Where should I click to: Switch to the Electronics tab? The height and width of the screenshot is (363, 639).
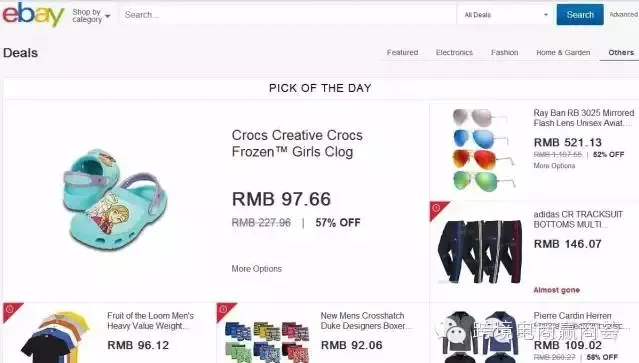click(x=454, y=53)
